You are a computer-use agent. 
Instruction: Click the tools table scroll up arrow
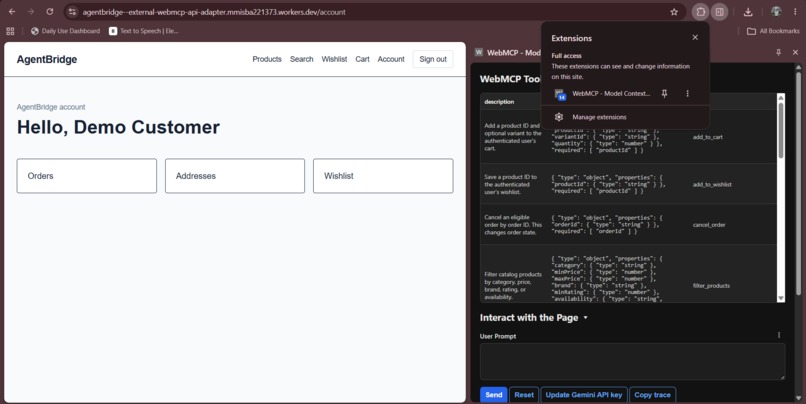781,98
